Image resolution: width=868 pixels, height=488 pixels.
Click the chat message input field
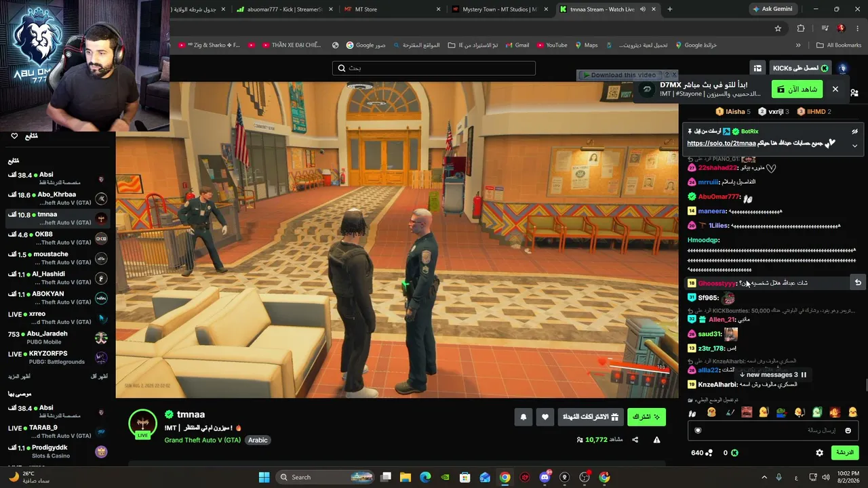point(774,430)
